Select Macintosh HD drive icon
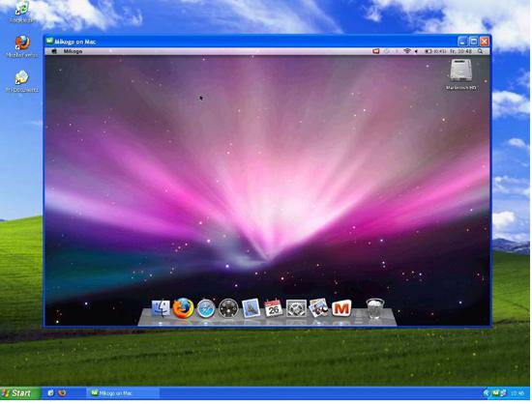 coord(461,74)
